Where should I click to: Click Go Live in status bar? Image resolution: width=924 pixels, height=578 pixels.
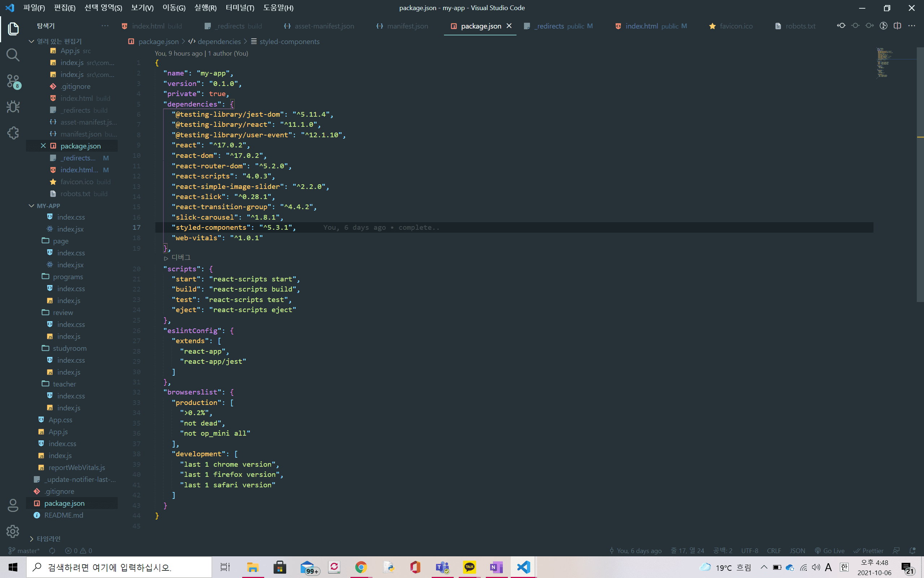point(829,551)
